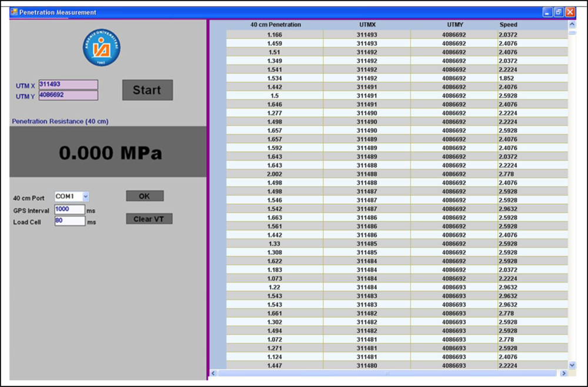
Task: Click the penetration value 1.277
Action: click(275, 113)
